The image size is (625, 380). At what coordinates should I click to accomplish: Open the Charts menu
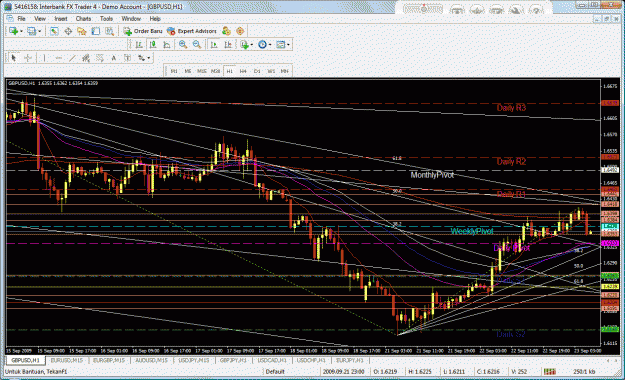pyautogui.click(x=83, y=19)
